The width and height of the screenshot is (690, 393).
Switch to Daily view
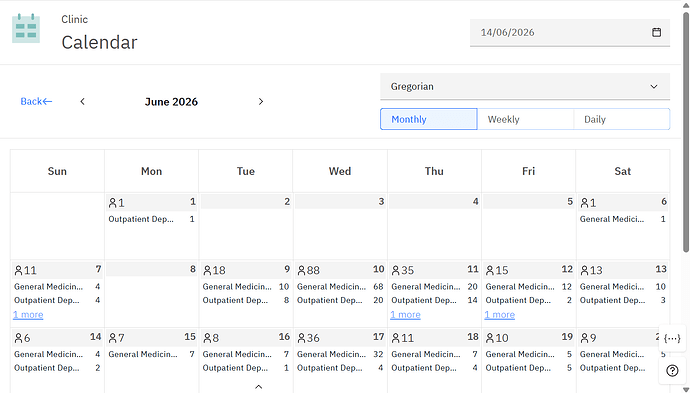point(622,119)
